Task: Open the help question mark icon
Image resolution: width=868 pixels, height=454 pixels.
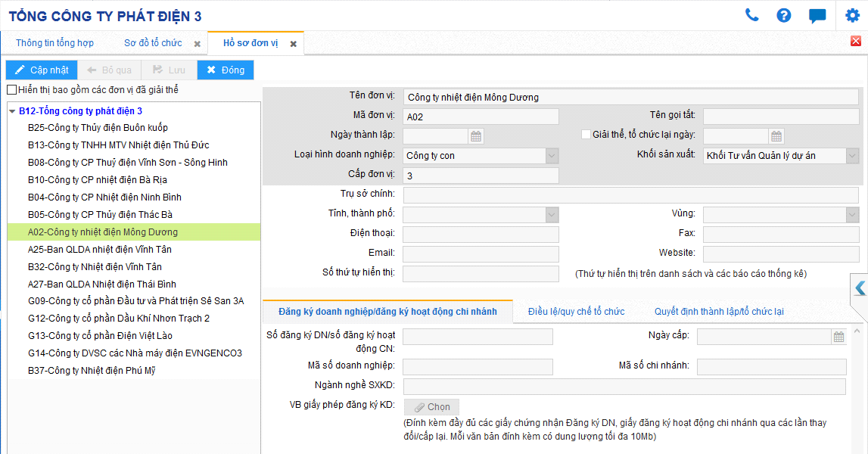Action: click(784, 15)
